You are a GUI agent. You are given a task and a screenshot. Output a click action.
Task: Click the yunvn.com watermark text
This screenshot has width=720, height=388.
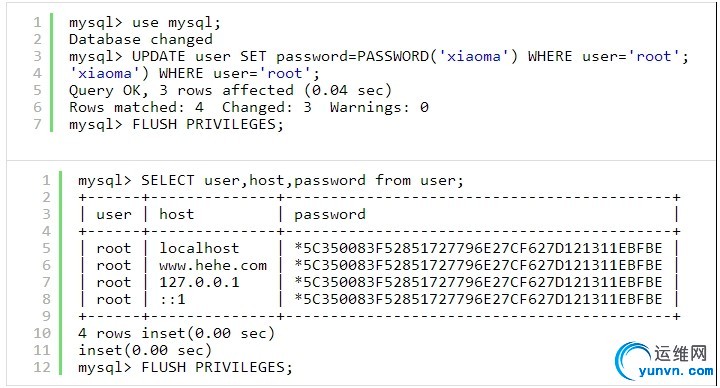tap(676, 371)
